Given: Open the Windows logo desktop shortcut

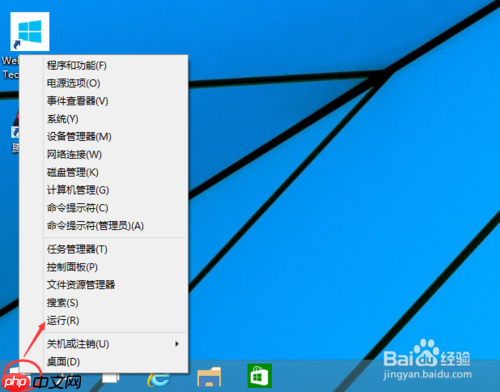Looking at the screenshot, I should [x=30, y=31].
